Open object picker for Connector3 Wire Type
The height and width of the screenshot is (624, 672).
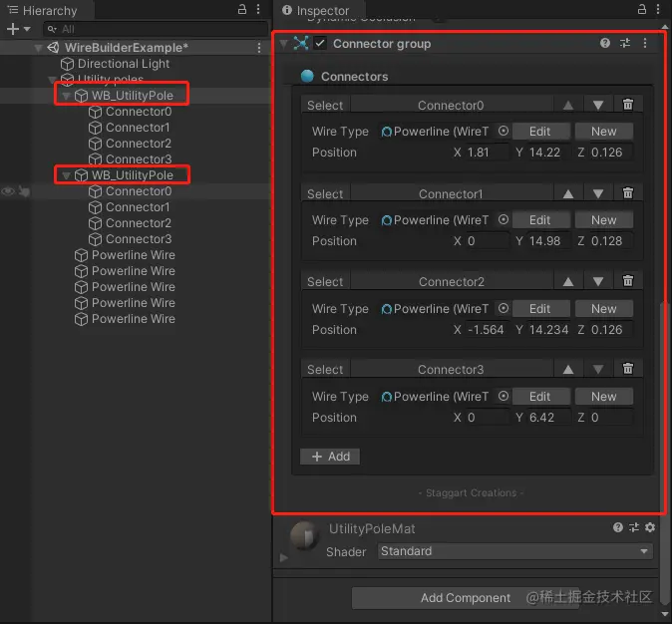pyautogui.click(x=504, y=396)
